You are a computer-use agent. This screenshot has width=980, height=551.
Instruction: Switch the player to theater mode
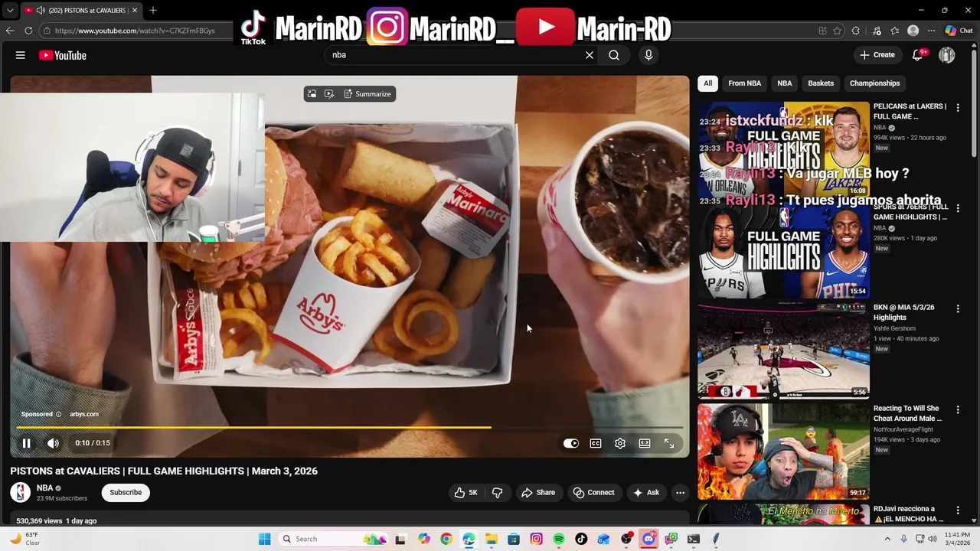(645, 443)
